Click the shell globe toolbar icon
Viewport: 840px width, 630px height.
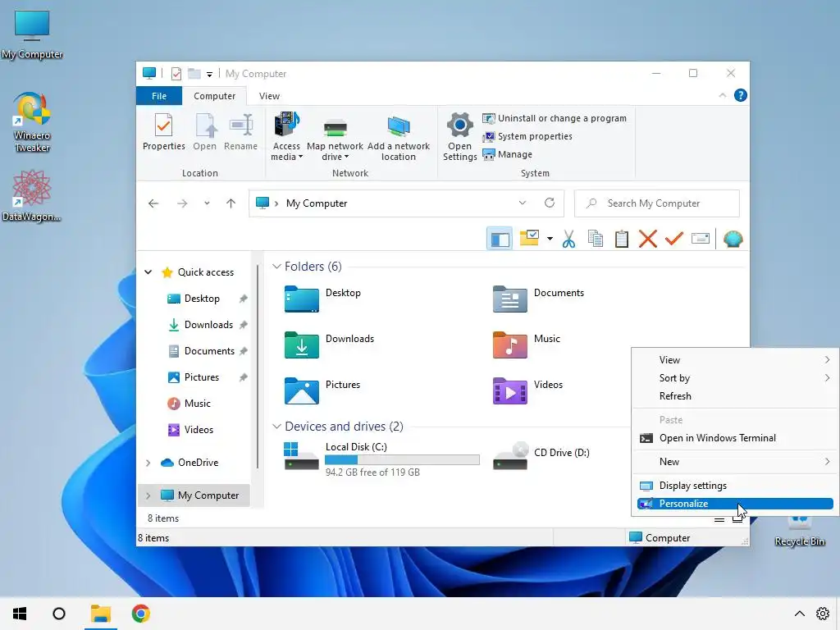733,239
